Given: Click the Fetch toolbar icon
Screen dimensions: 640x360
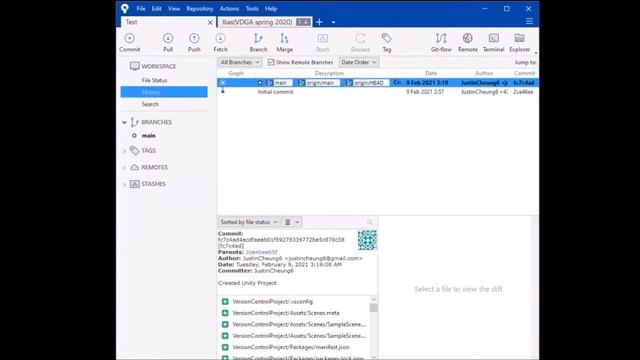Looking at the screenshot, I should [x=220, y=42].
